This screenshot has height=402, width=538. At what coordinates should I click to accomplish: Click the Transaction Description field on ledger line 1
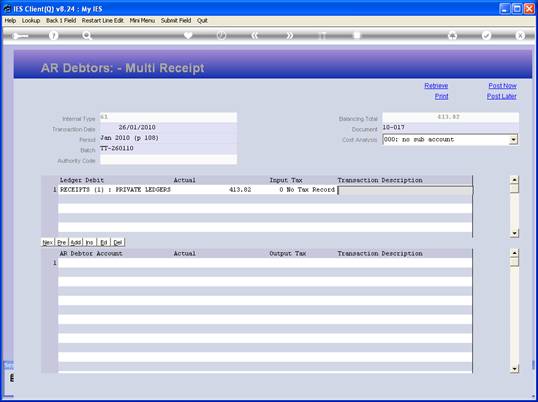[x=405, y=190]
